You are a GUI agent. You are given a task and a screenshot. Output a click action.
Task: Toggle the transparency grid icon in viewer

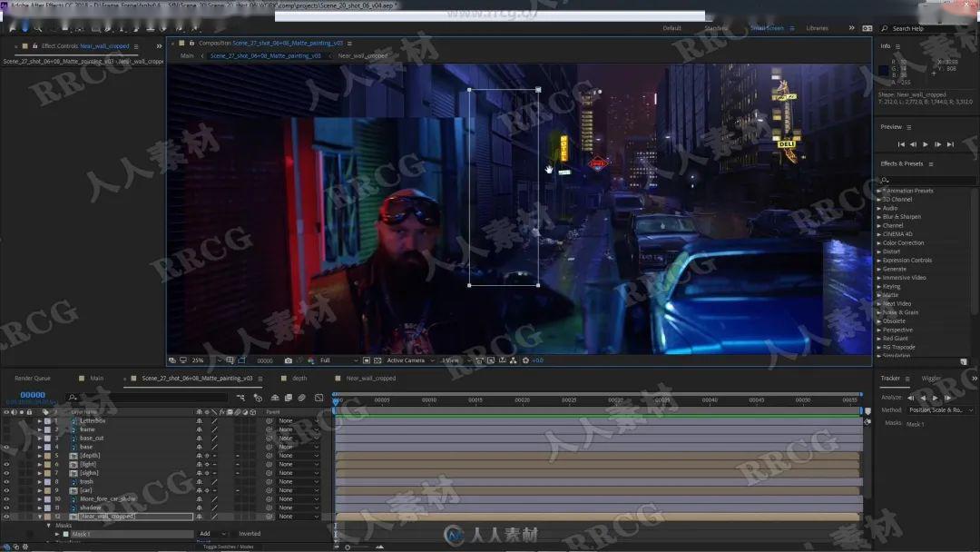(377, 360)
